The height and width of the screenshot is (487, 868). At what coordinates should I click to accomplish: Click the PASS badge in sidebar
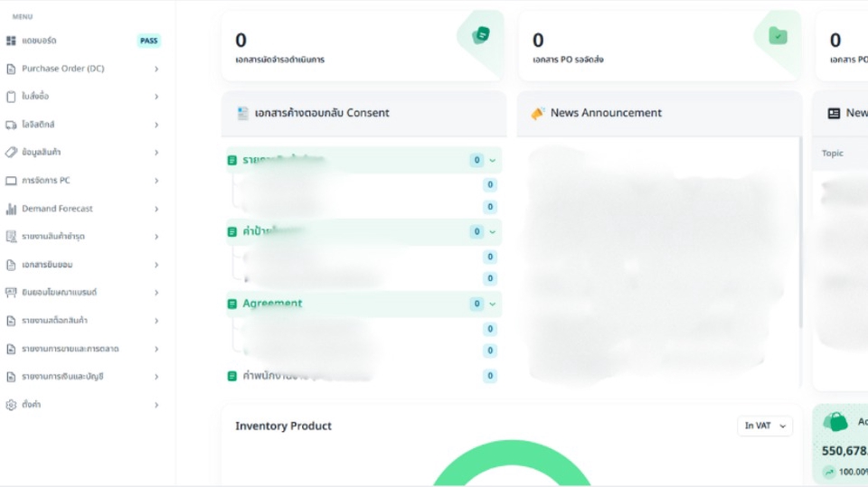click(148, 41)
